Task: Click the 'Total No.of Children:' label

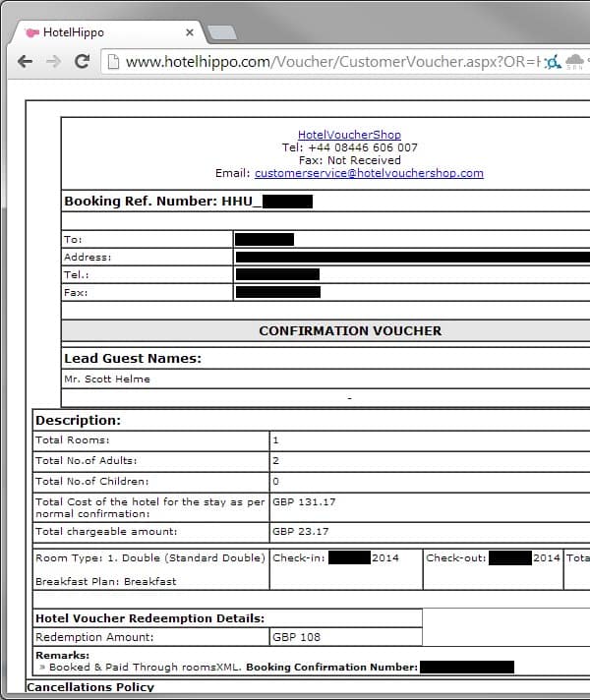Action: tap(92, 482)
